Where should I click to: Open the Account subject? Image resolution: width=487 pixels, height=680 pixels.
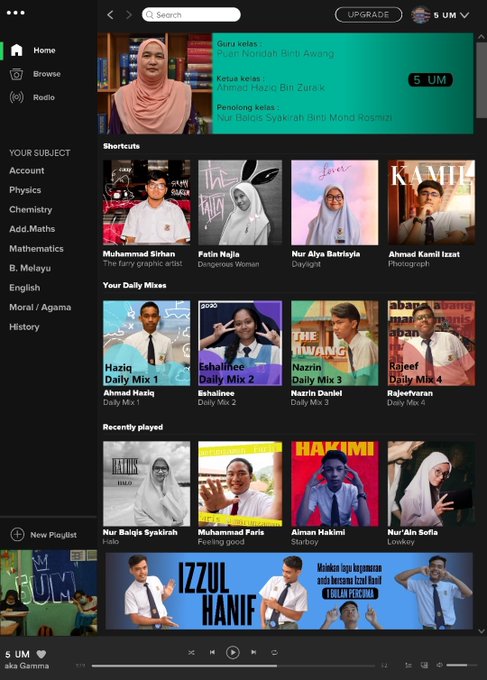point(27,170)
